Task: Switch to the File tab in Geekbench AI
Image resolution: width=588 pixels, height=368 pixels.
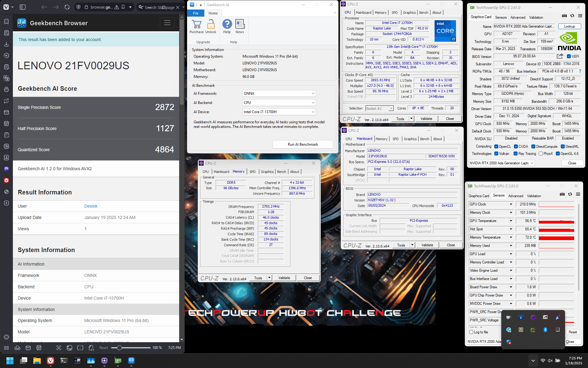Action: tap(196, 13)
